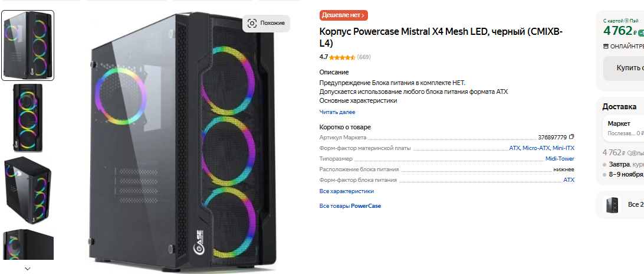Open the Midi-Tower size link
Image resolution: width=644 pixels, height=274 pixels.
click(x=560, y=159)
